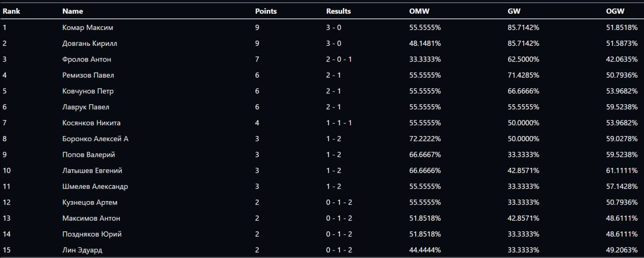
Task: Choose player Ковчунов Петр
Action: [88, 91]
